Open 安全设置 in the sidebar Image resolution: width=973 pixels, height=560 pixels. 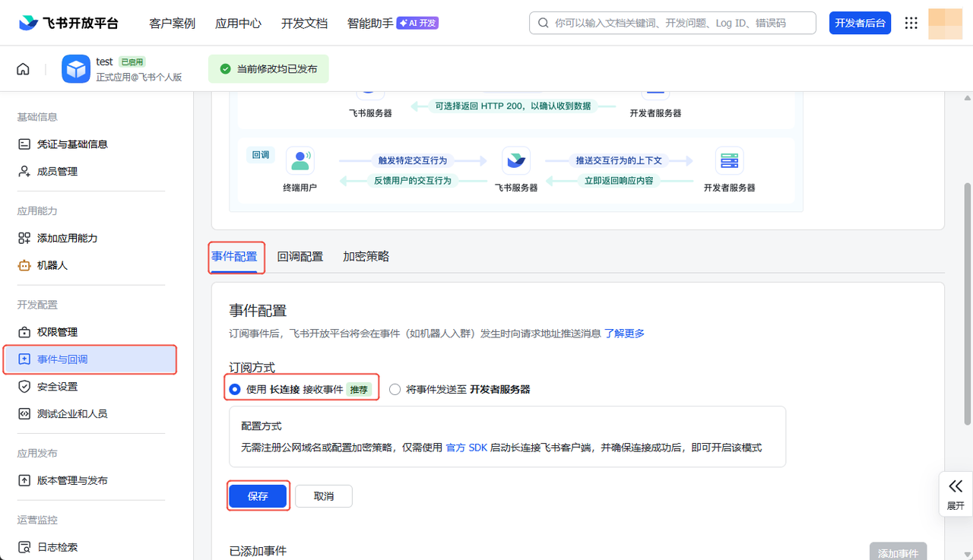pos(57,387)
